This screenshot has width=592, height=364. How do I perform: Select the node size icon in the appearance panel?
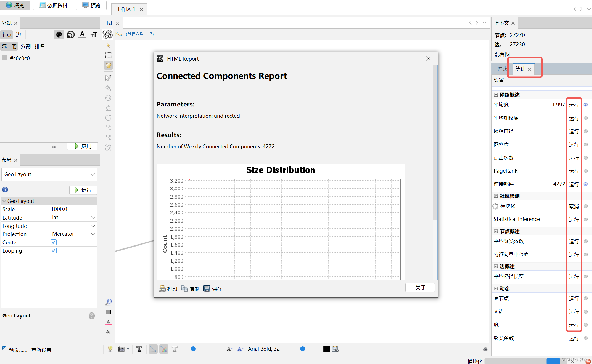[71, 34]
